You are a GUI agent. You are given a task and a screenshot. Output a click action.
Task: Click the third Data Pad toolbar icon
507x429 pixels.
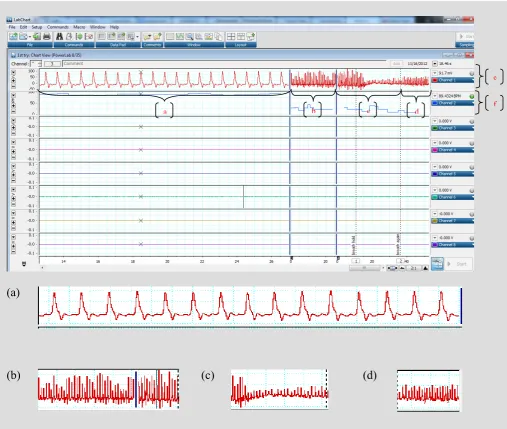(121, 37)
